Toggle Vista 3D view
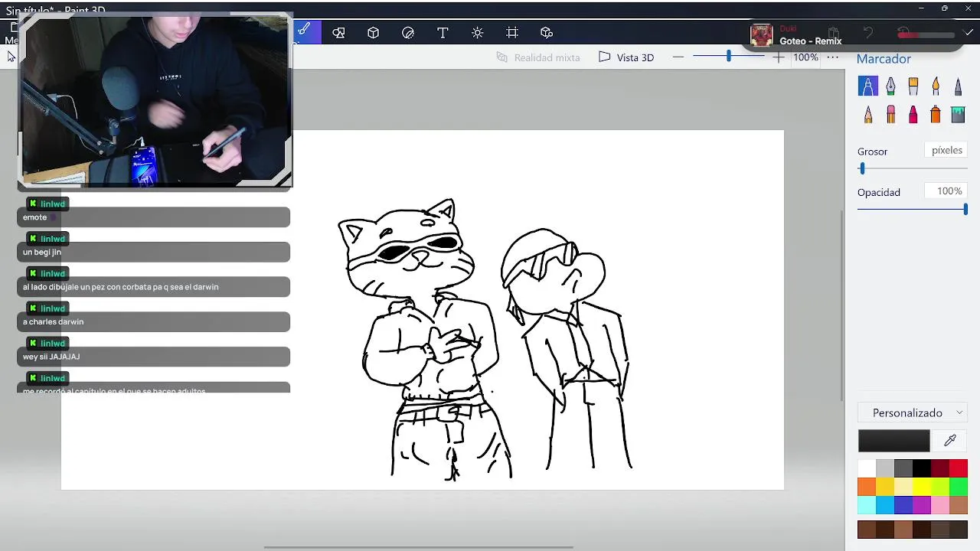The image size is (980, 551). tap(626, 57)
